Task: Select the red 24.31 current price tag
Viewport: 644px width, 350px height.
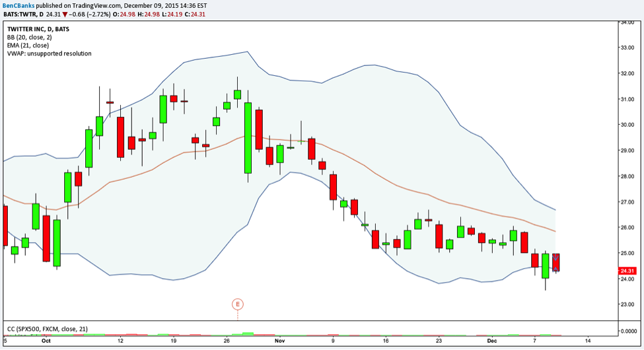Action: (x=627, y=271)
